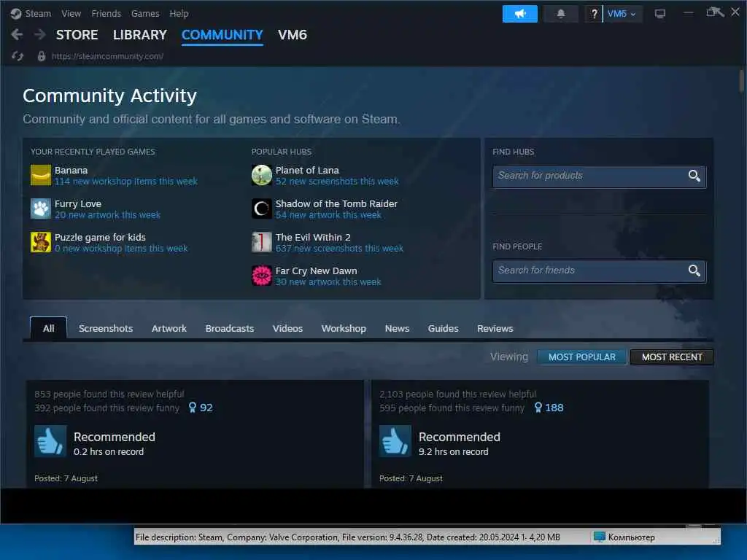
Task: Switch to the Guides tab
Action: click(x=443, y=328)
